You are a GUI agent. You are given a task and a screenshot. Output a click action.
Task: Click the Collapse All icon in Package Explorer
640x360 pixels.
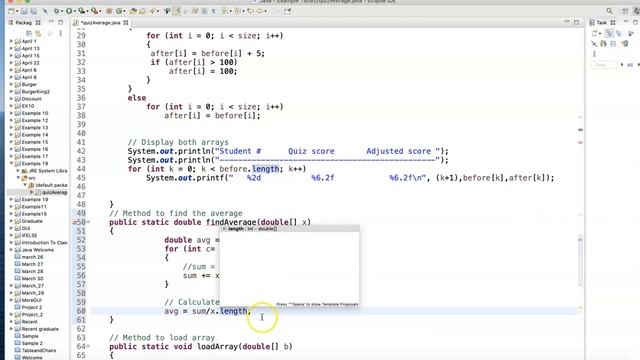pyautogui.click(x=29, y=33)
